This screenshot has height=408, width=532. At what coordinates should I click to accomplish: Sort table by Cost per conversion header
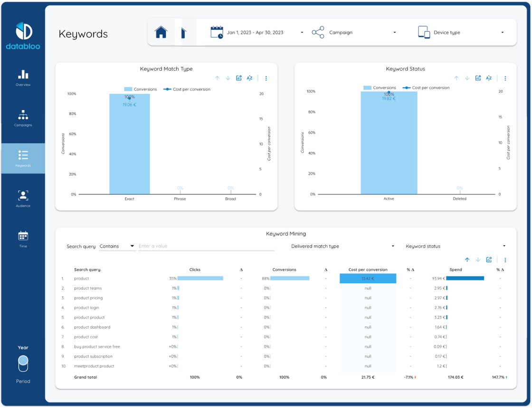[368, 269]
